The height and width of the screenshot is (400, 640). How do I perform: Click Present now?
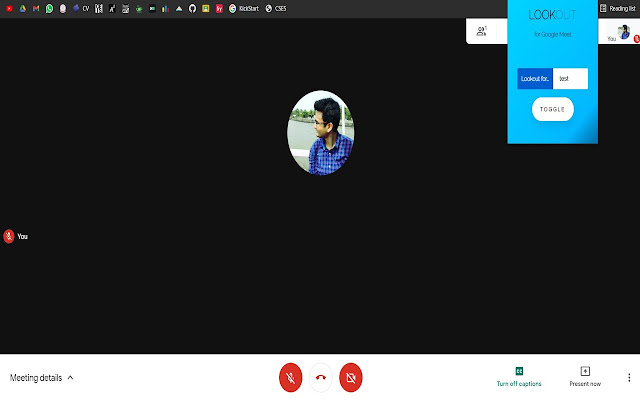(585, 377)
